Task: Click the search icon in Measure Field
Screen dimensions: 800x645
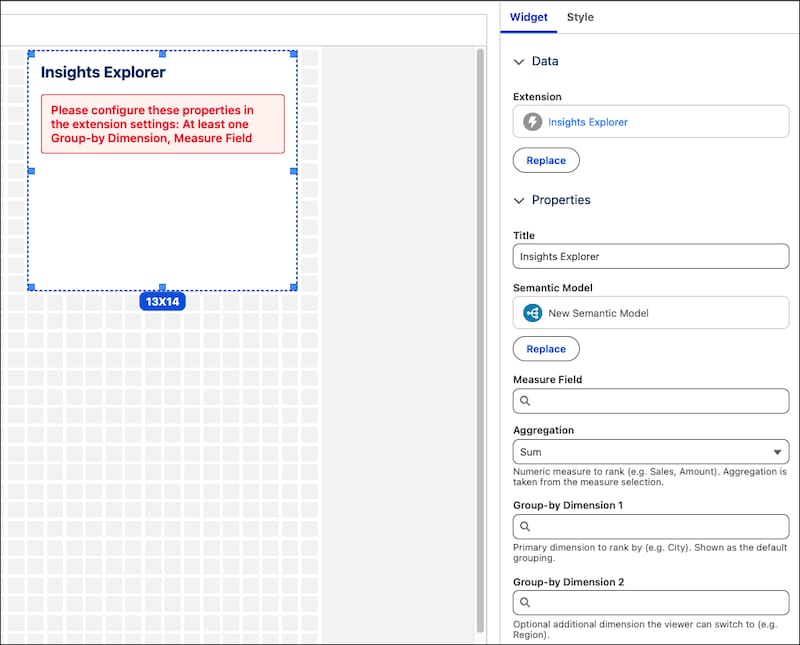Action: click(524, 401)
